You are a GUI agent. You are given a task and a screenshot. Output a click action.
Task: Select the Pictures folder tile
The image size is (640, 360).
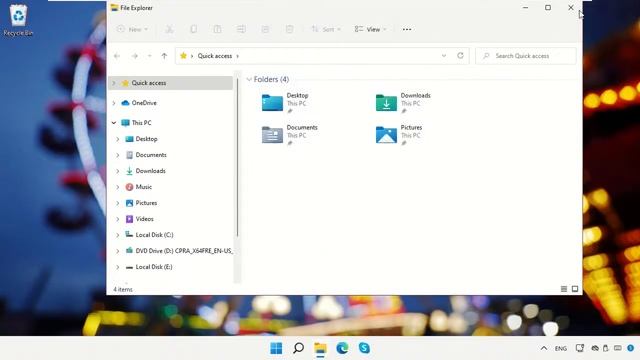pyautogui.click(x=399, y=135)
